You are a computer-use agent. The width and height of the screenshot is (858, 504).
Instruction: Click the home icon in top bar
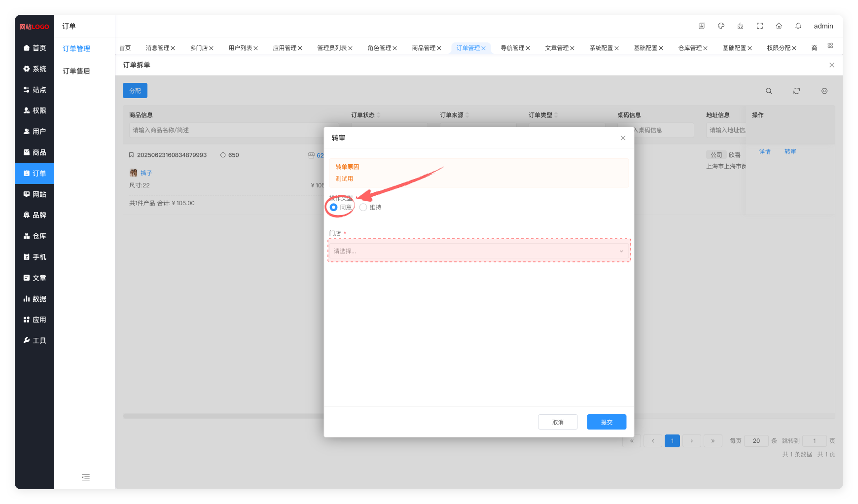(x=779, y=26)
